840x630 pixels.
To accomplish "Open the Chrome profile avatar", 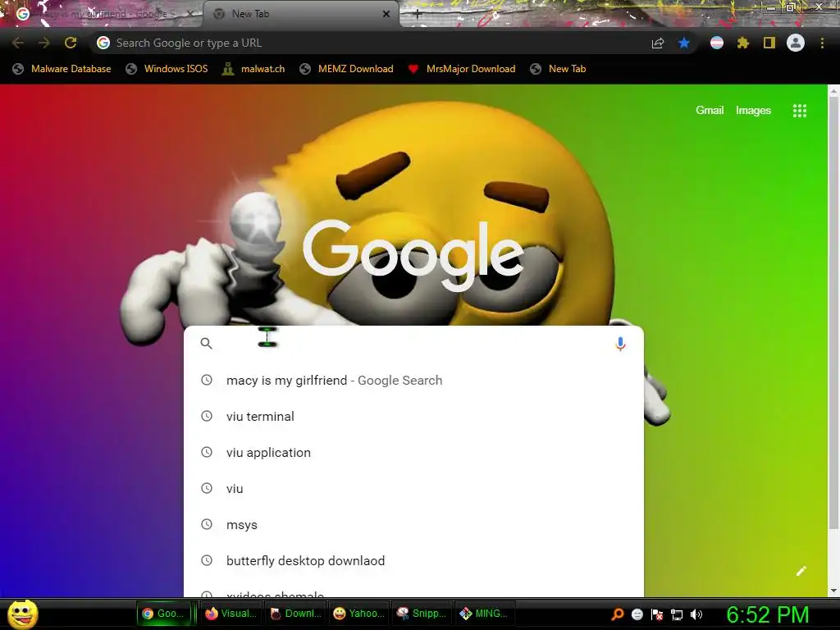I will pos(796,43).
